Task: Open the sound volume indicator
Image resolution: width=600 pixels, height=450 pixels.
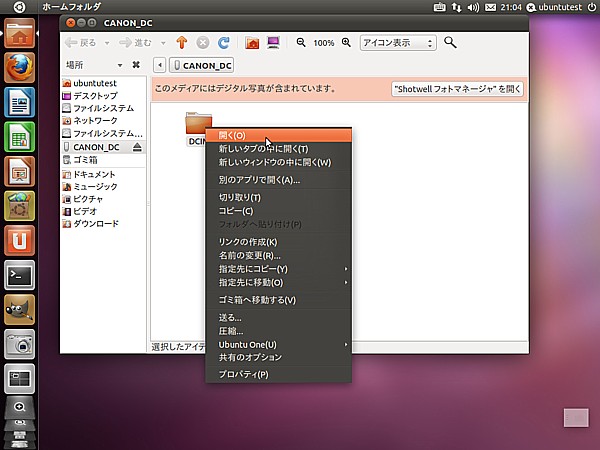Action: [473, 7]
